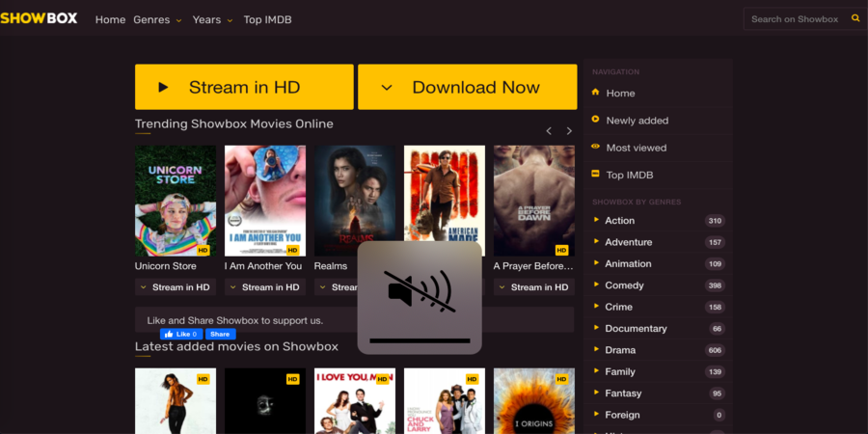
Task: Click the arrow icon beside Comedy genre
Action: [596, 284]
